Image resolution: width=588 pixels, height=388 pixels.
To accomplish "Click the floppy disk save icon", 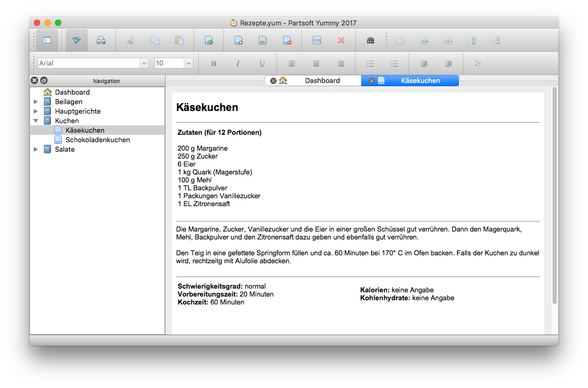I will point(317,40).
